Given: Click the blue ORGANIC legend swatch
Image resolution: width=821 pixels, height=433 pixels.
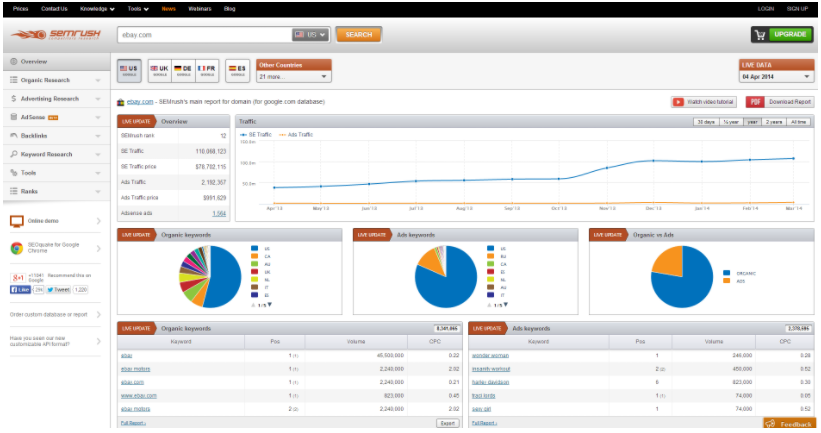Looking at the screenshot, I should click(727, 273).
